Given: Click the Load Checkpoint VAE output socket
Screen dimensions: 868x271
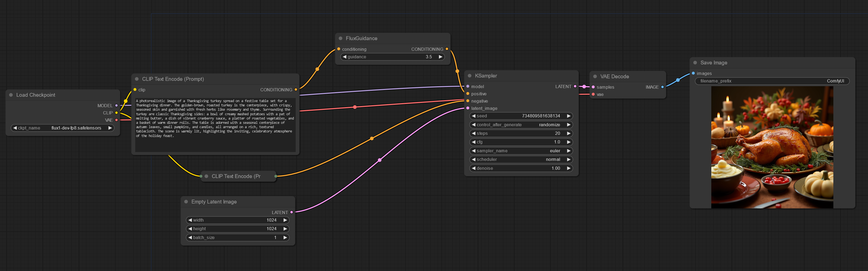Looking at the screenshot, I should coord(116,120).
